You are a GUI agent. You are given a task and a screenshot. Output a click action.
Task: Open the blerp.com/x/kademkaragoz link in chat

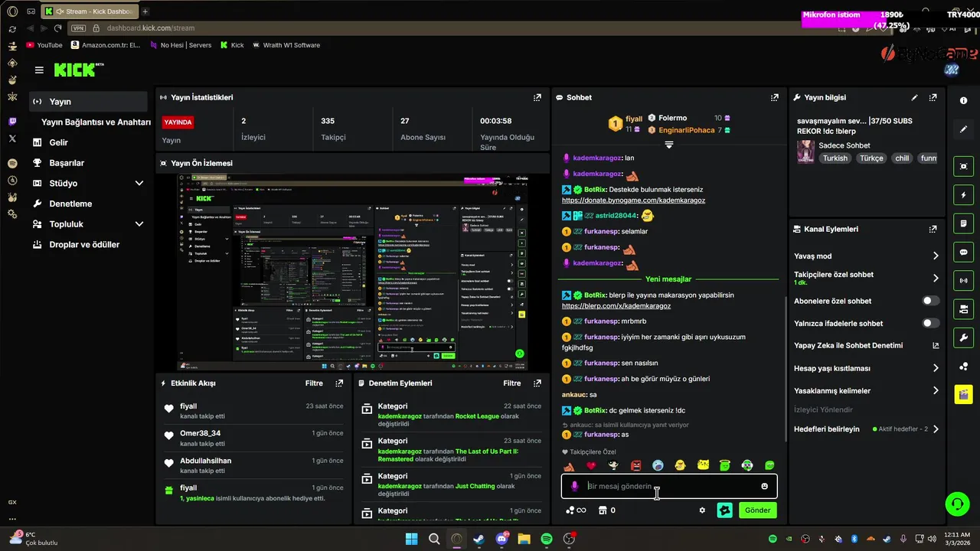tap(616, 306)
